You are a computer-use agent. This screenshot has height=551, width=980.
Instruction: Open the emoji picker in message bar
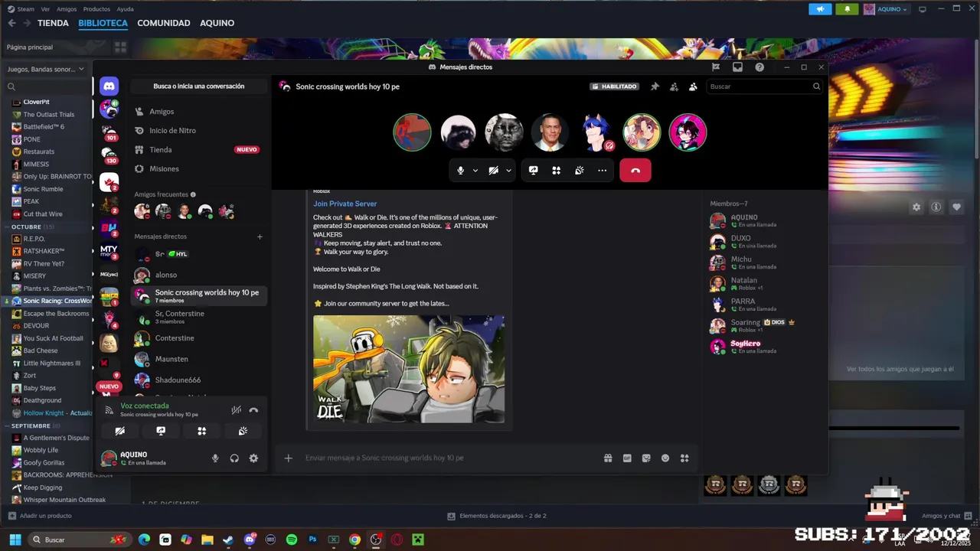pos(665,458)
